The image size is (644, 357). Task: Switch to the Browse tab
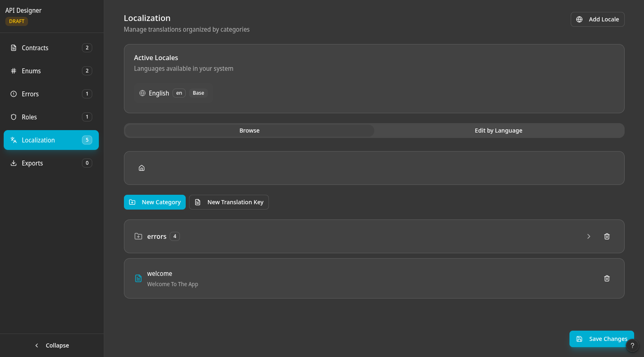[250, 131]
